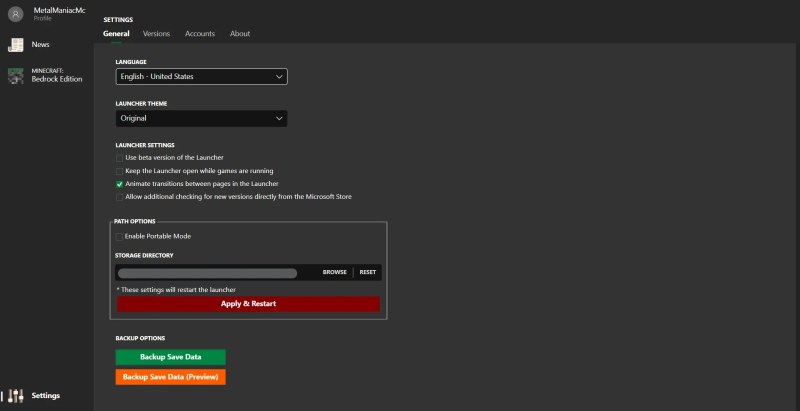This screenshot has width=800, height=411.
Task: Click RESET storage directory
Action: click(368, 272)
